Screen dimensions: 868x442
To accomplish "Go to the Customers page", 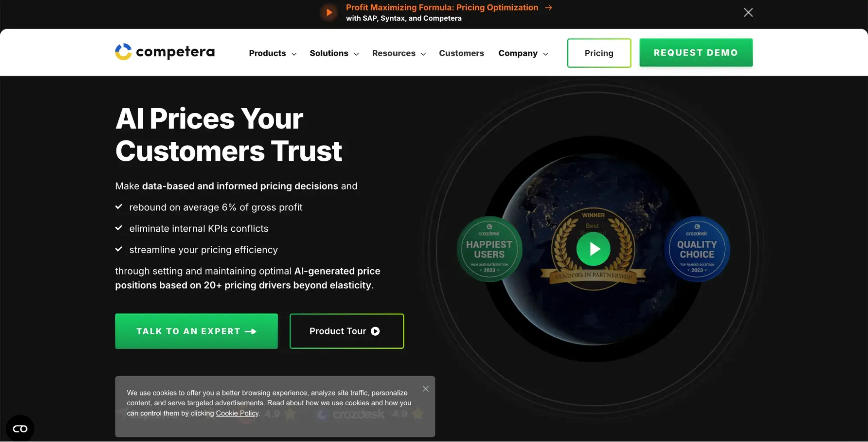I will click(x=461, y=53).
